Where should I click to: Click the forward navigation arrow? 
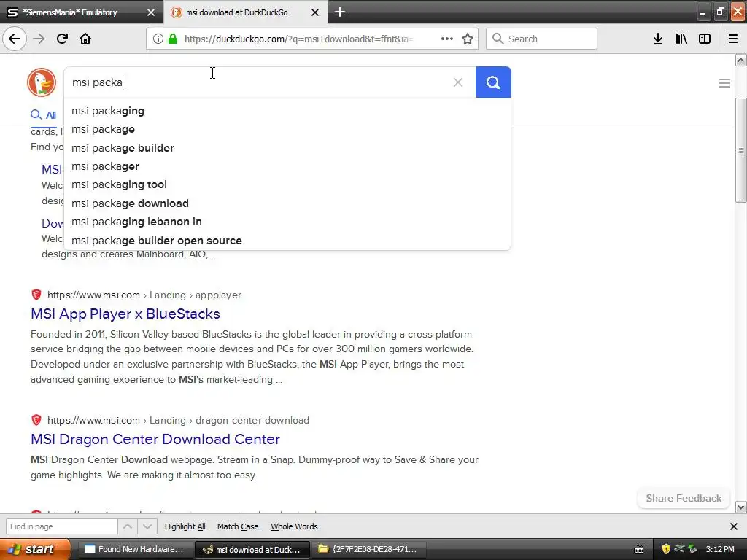point(39,39)
